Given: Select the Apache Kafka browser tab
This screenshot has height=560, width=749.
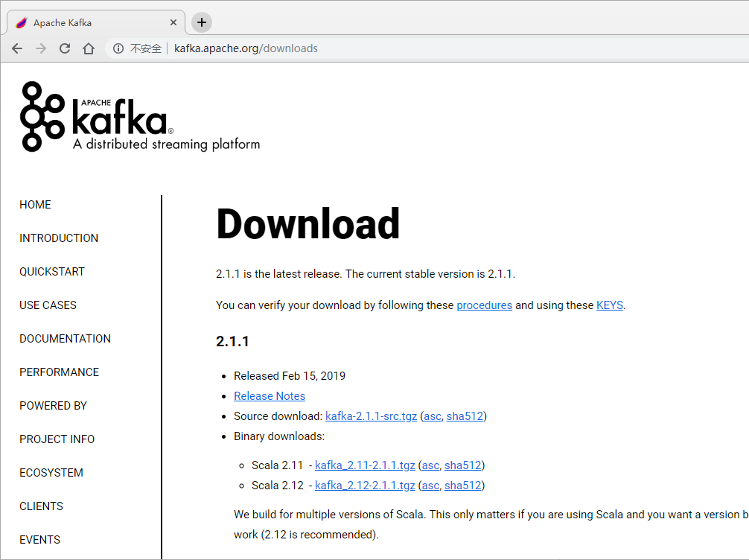Looking at the screenshot, I should click(x=95, y=22).
